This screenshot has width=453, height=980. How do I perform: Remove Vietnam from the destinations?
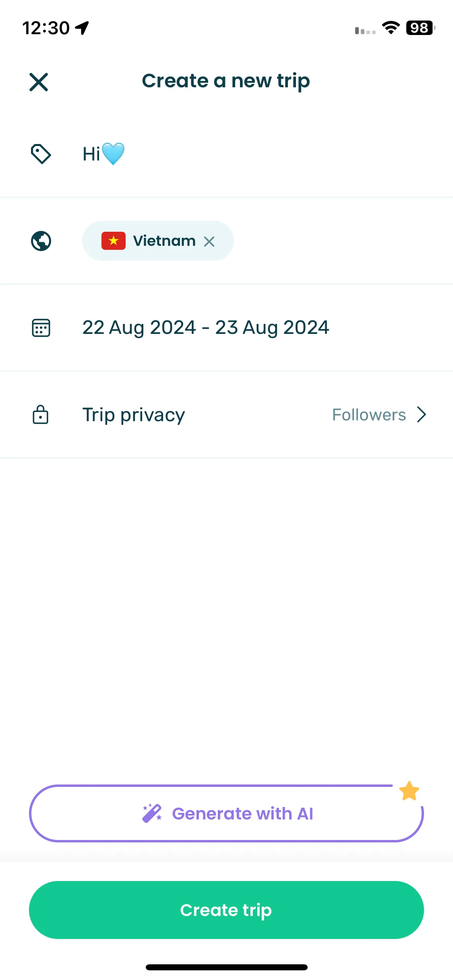[x=209, y=241]
